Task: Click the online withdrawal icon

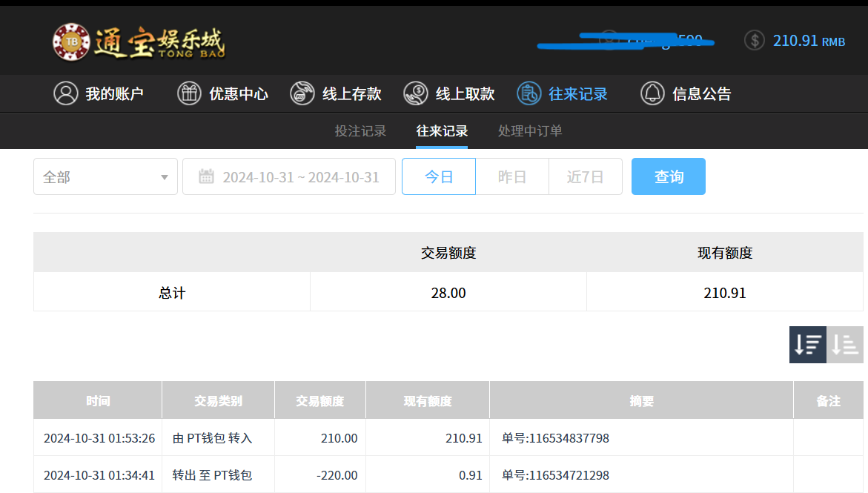Action: 416,94
